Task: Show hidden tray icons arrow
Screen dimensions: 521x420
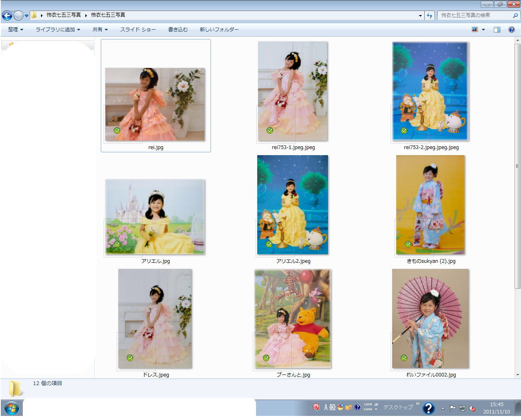Action: pyautogui.click(x=443, y=409)
